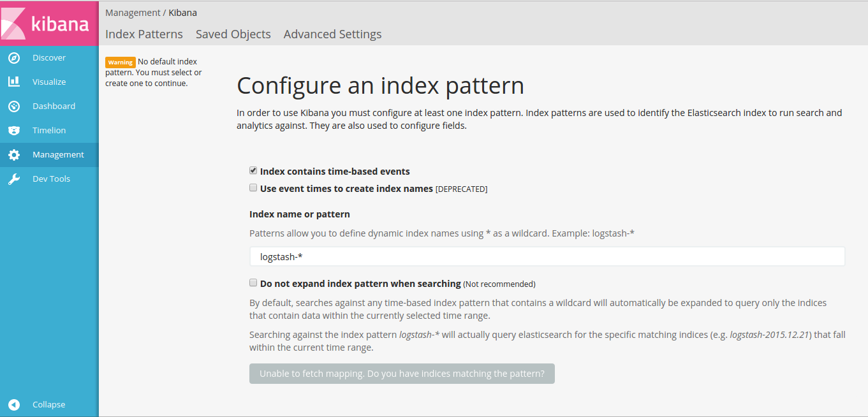Click the No default index pattern warning message
This screenshot has width=868, height=417.
[x=153, y=73]
